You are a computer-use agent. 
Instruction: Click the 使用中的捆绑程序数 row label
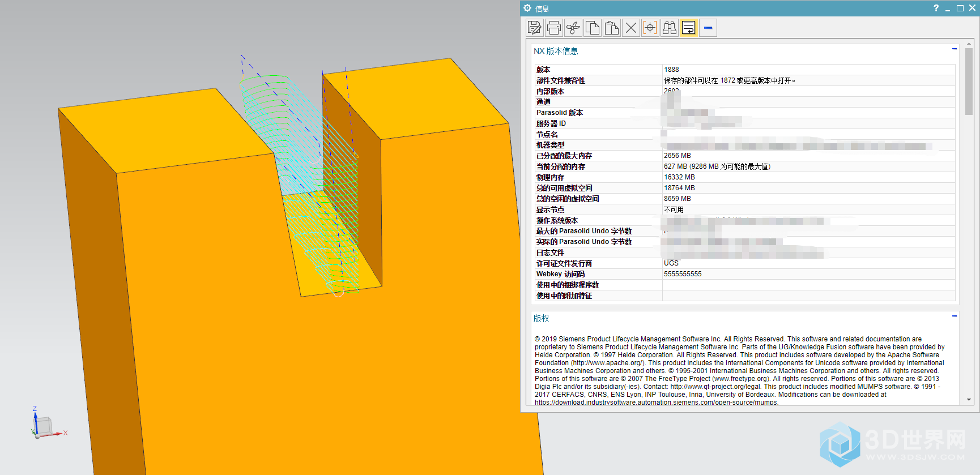tap(568, 285)
